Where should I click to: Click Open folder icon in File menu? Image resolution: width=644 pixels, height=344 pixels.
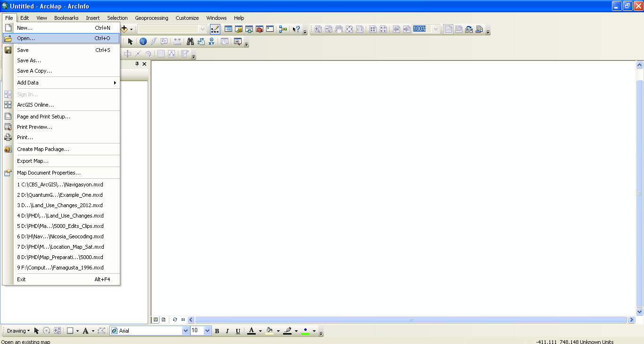[8, 39]
